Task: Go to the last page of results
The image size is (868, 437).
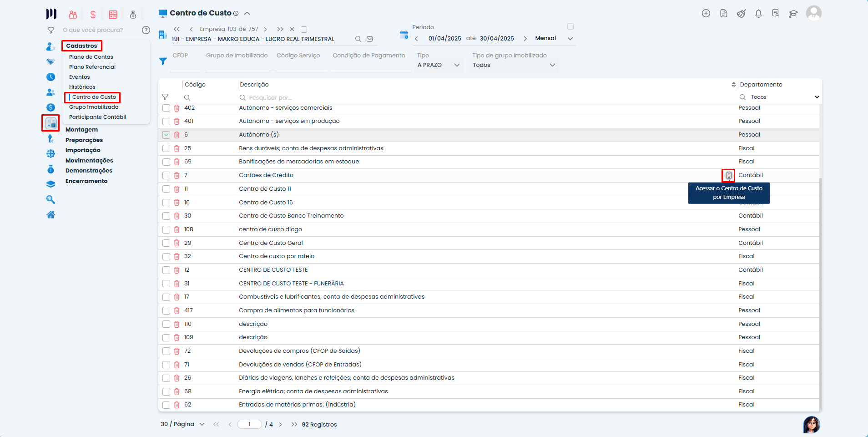Action: pyautogui.click(x=294, y=424)
